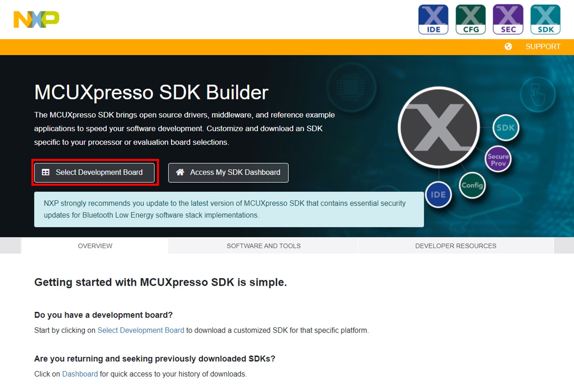Follow the Dashboard link for download history
574x392 pixels.
[80, 374]
